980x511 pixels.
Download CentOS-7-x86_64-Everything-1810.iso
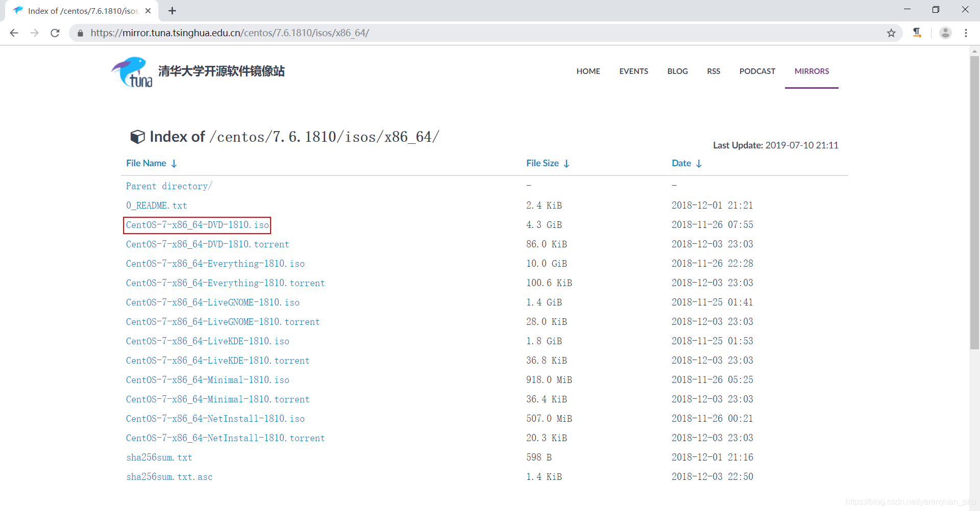tap(215, 264)
